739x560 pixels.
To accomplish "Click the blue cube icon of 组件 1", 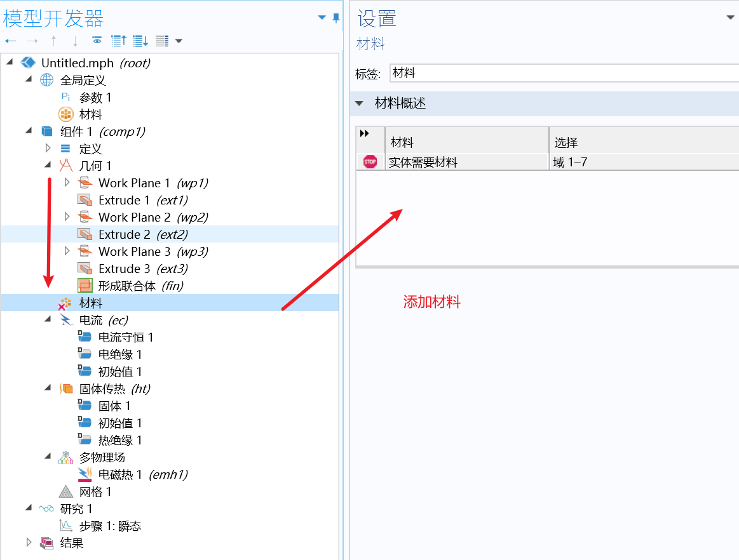I will (x=47, y=131).
